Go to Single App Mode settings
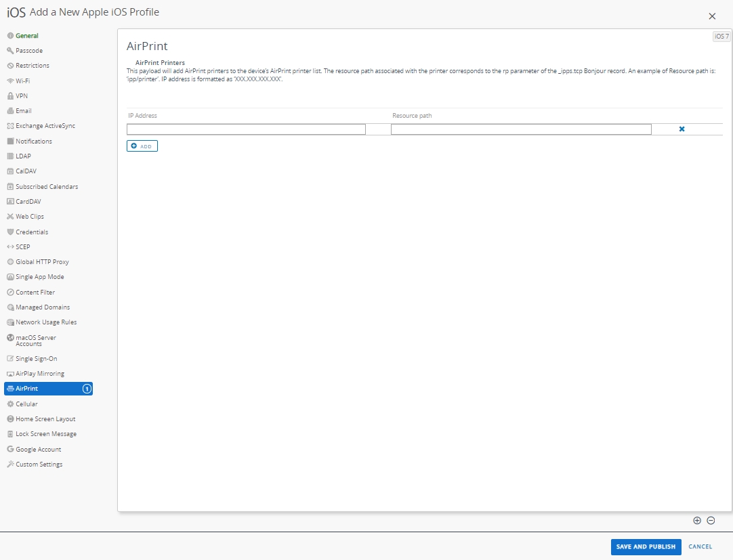 click(x=39, y=277)
